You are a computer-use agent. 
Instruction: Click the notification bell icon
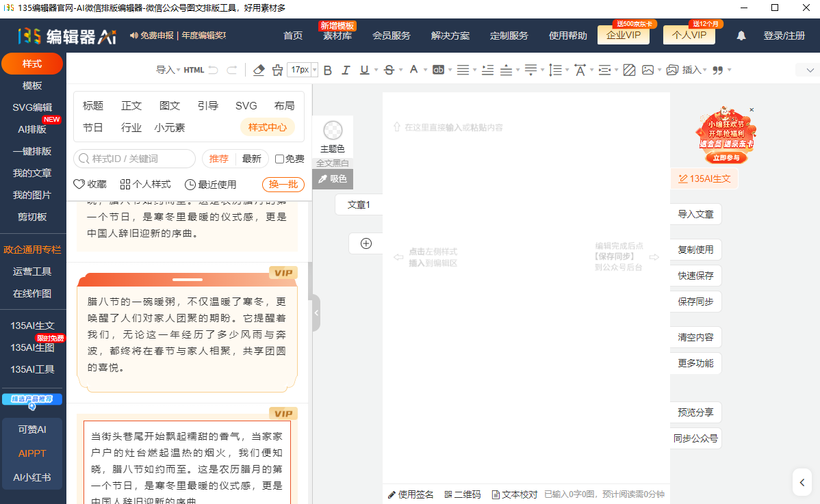click(741, 36)
